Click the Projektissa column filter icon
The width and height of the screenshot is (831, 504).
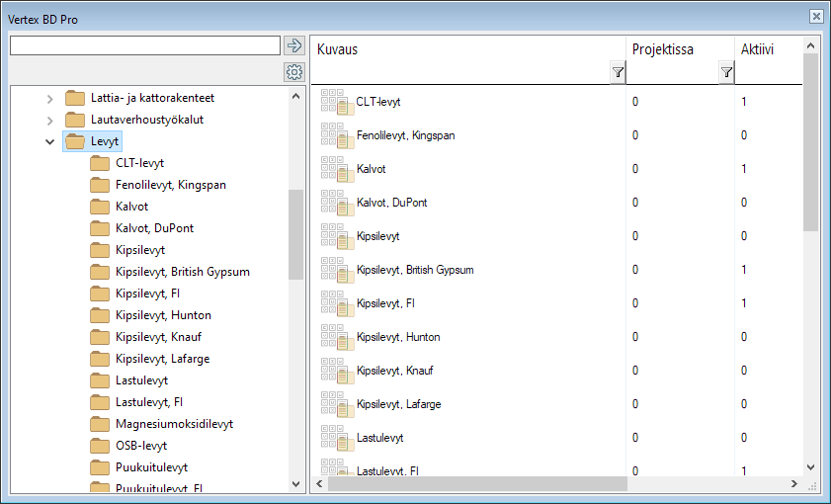(x=726, y=72)
